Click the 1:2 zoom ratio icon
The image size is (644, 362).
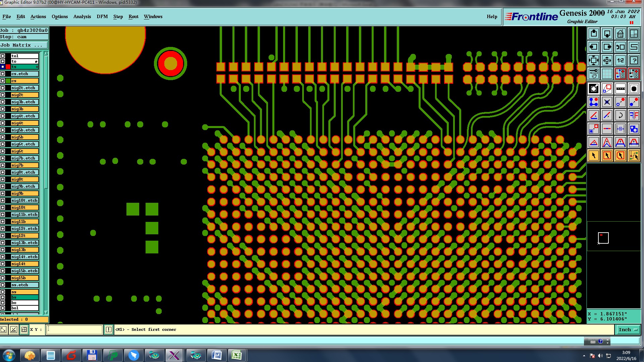pyautogui.click(x=620, y=60)
